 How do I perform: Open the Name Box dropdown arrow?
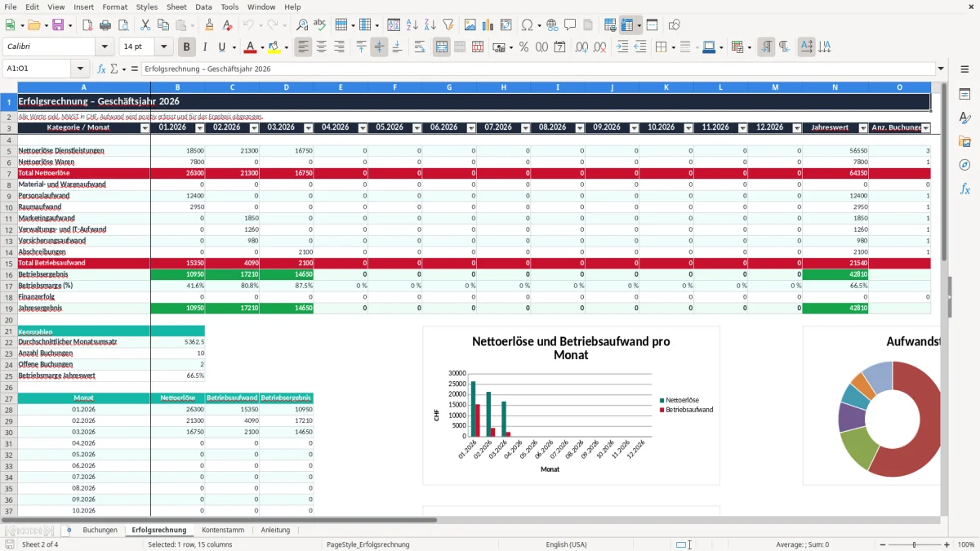[x=80, y=69]
